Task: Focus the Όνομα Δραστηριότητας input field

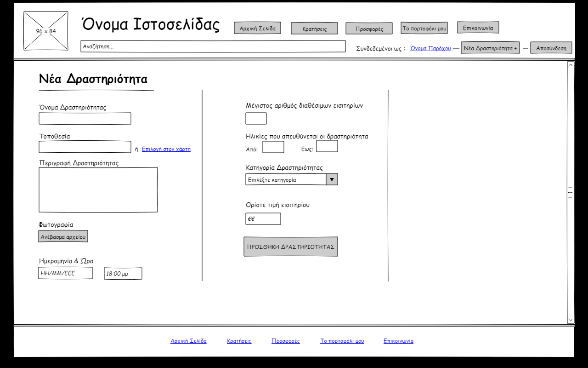Action: 85,119
